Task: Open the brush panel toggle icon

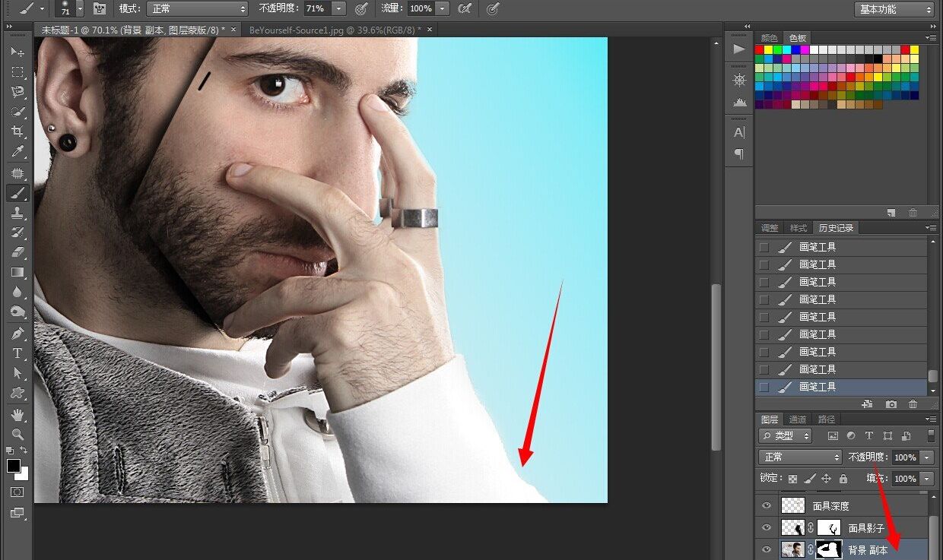Action: (x=100, y=8)
